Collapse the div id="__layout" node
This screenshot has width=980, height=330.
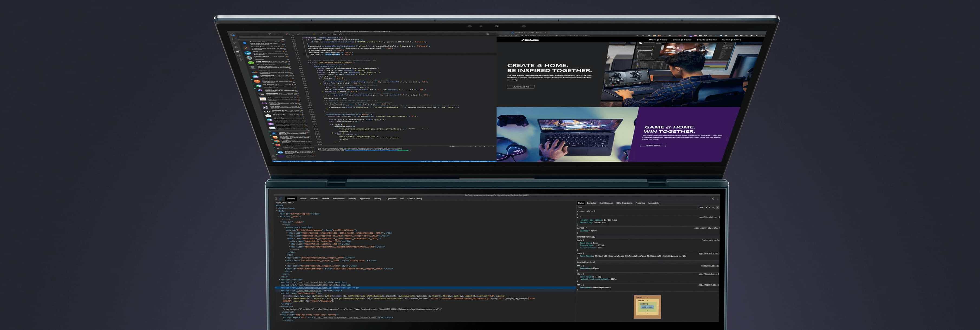(281, 222)
